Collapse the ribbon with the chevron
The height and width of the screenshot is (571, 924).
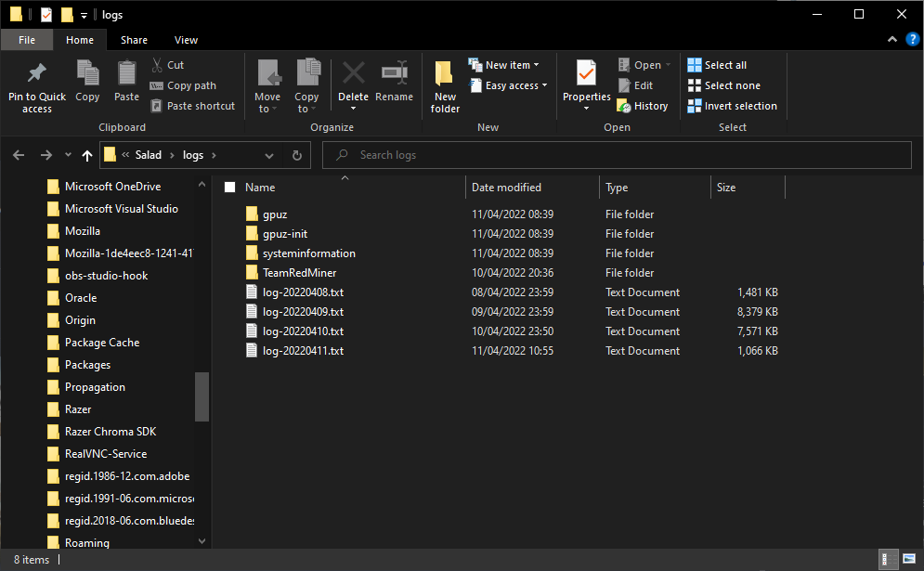point(892,40)
